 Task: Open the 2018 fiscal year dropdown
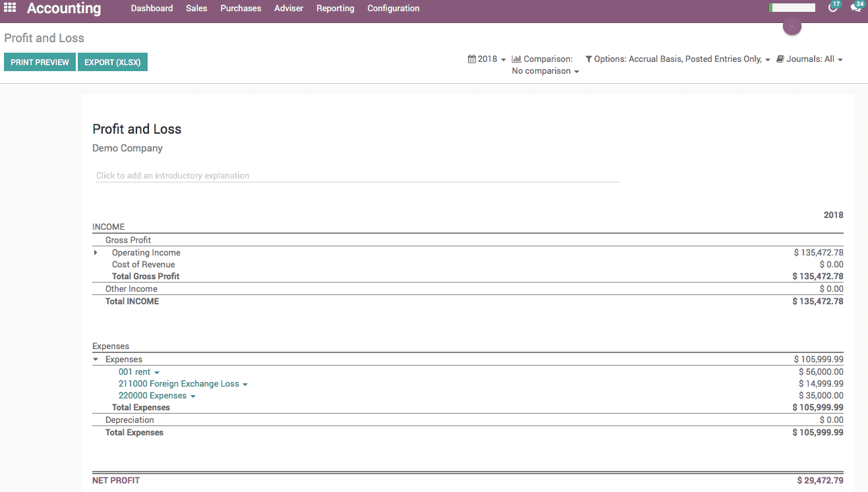[x=486, y=59]
